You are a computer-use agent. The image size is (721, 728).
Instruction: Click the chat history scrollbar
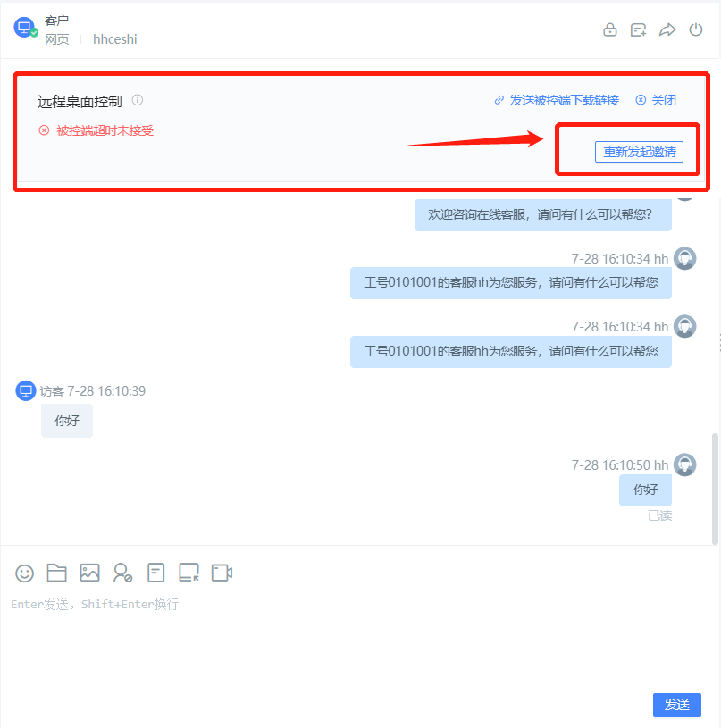[x=715, y=489]
